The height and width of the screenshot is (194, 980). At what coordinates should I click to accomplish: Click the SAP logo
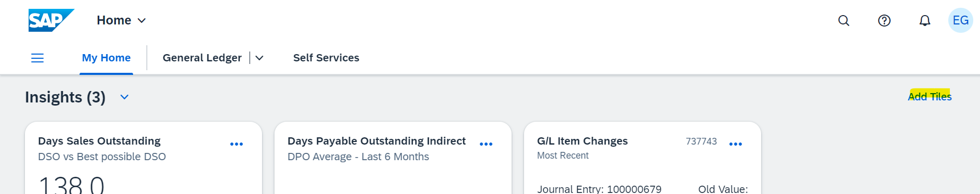[51, 20]
